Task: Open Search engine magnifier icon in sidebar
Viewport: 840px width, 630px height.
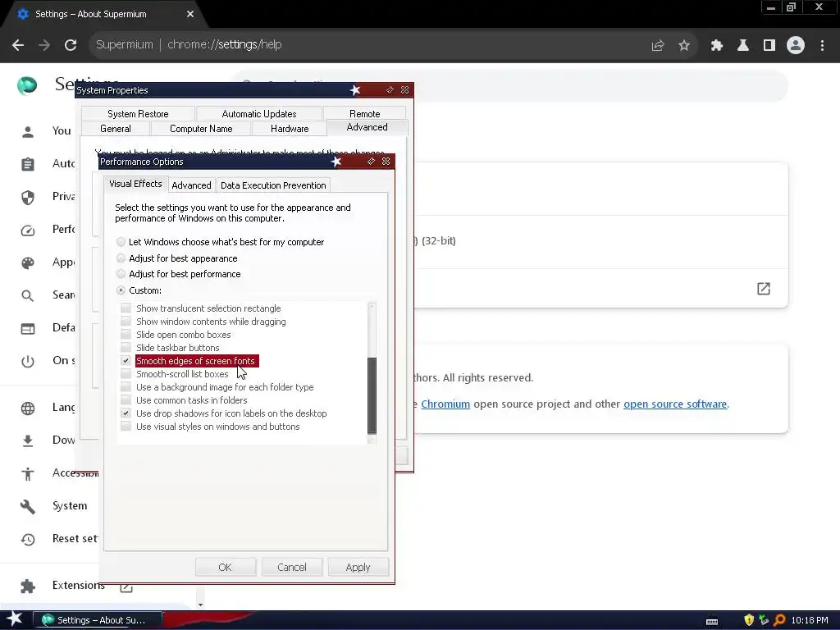Action: pyautogui.click(x=28, y=295)
